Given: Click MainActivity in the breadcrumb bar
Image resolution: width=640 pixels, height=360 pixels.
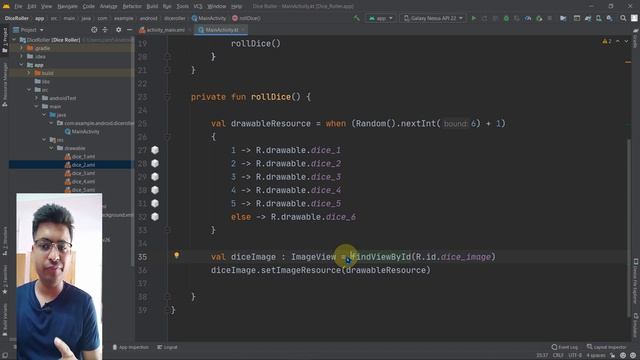Looking at the screenshot, I should pos(209,18).
